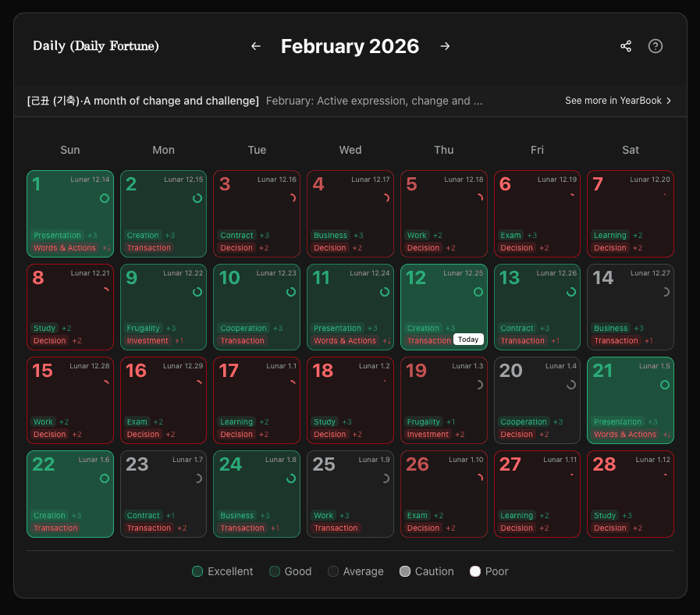Open month selector by clicking February 2026
700x615 pixels.
(350, 46)
